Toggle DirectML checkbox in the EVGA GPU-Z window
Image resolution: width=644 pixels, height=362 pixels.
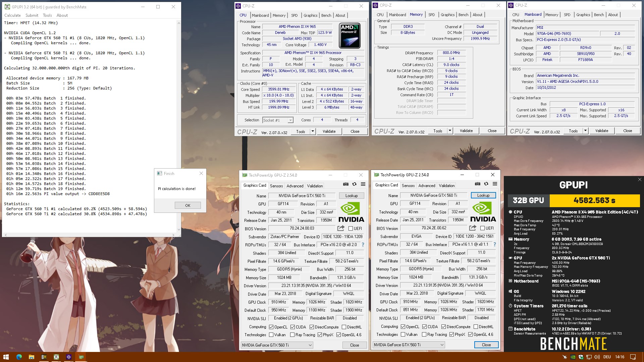(x=476, y=327)
